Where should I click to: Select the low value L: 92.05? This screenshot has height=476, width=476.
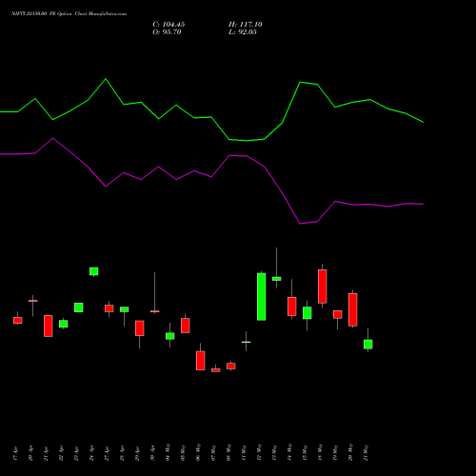point(243,32)
